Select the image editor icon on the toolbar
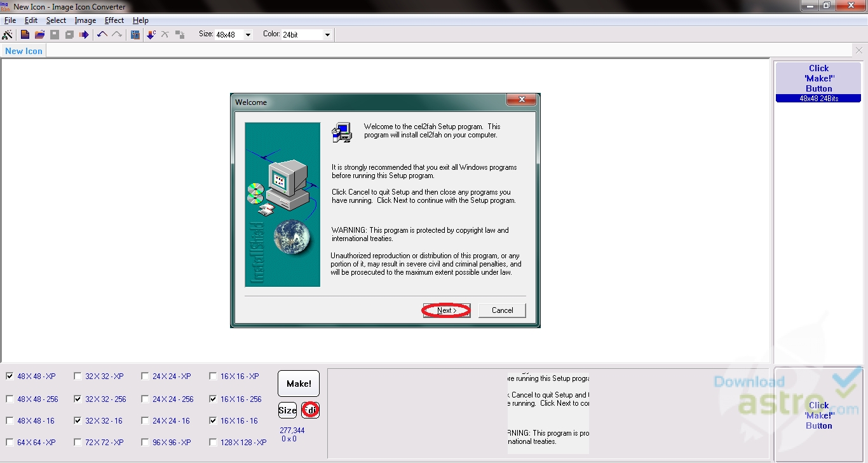 point(135,34)
